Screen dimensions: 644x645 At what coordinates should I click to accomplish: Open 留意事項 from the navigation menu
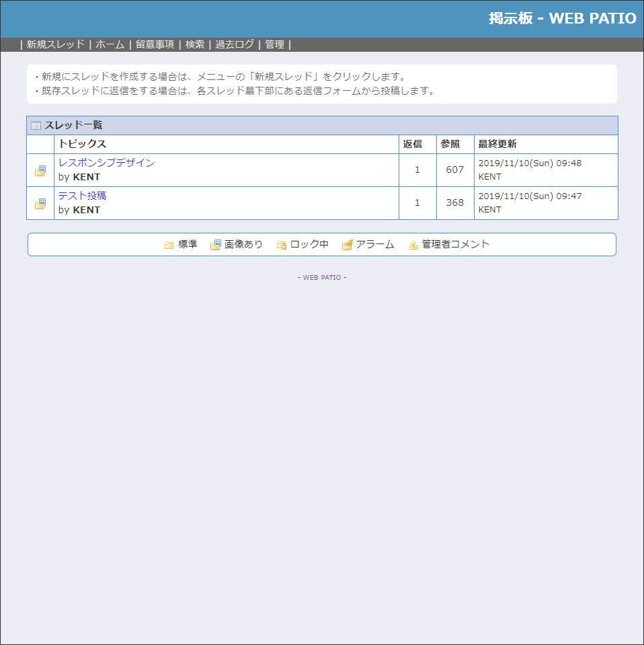click(x=155, y=44)
